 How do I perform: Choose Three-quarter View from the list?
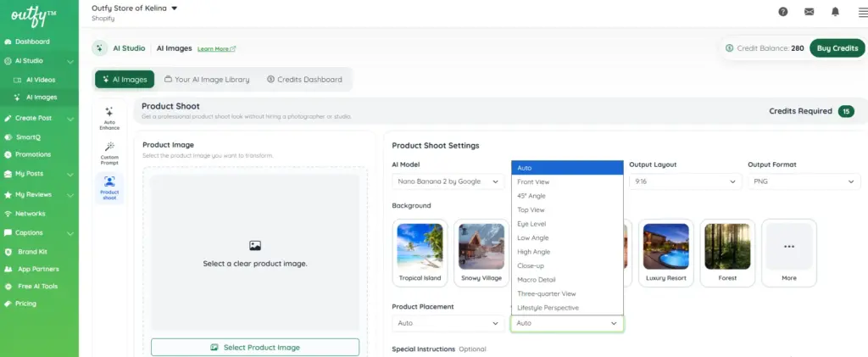567,294
